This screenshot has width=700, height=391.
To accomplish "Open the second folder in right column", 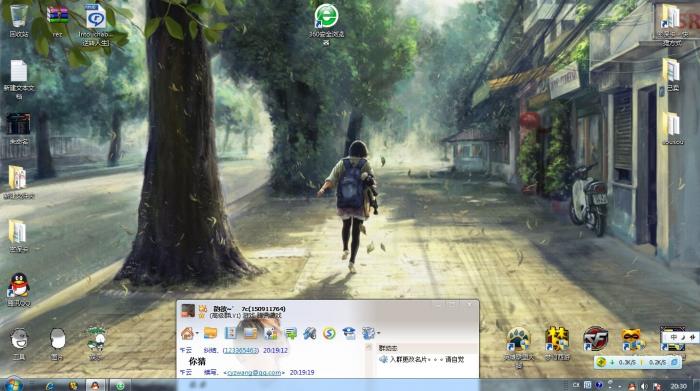I will click(x=671, y=71).
